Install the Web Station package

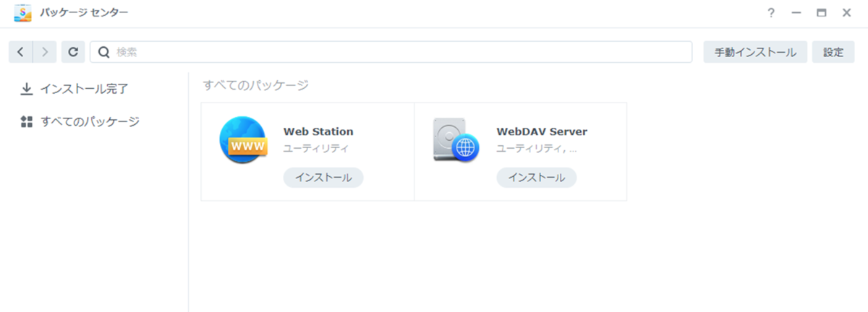[x=323, y=178]
